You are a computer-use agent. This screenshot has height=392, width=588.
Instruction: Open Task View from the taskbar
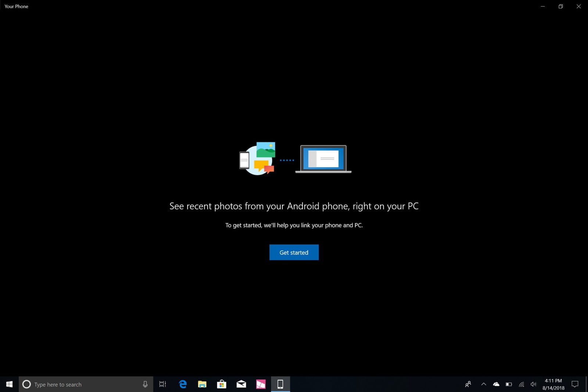point(162,384)
